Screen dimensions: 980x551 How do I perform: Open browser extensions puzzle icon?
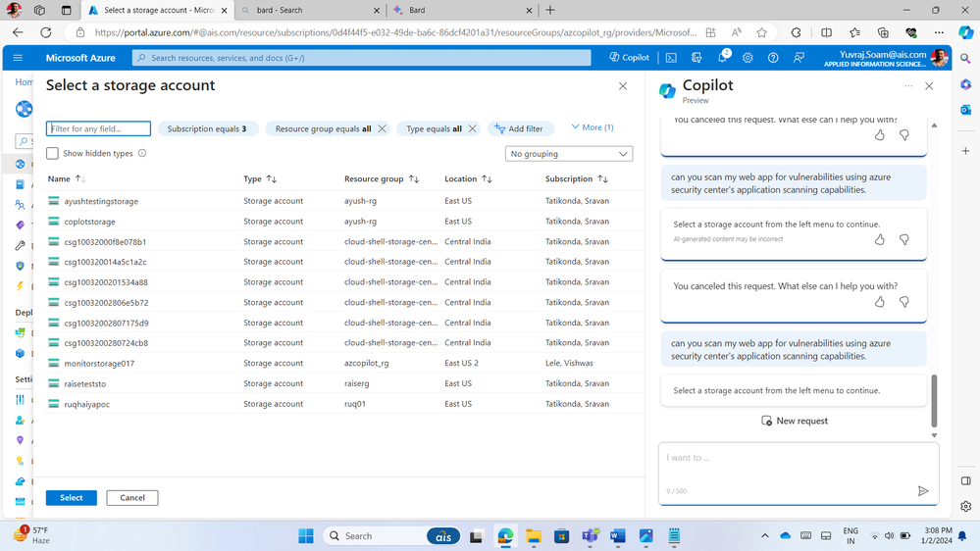coord(796,32)
